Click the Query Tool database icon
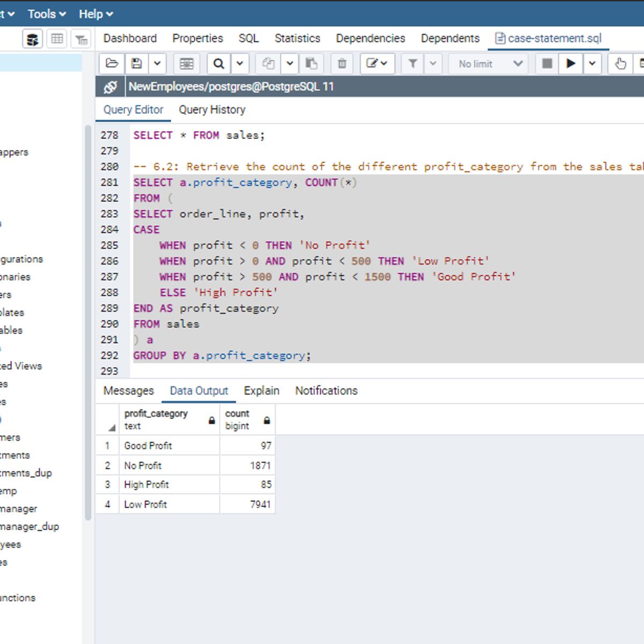The width and height of the screenshot is (644, 644). click(x=33, y=39)
